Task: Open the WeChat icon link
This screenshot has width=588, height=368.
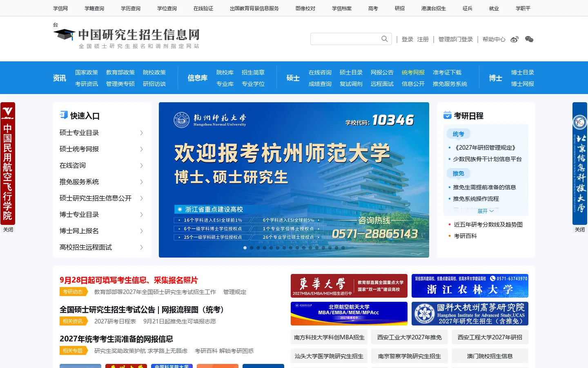Action: click(x=529, y=39)
